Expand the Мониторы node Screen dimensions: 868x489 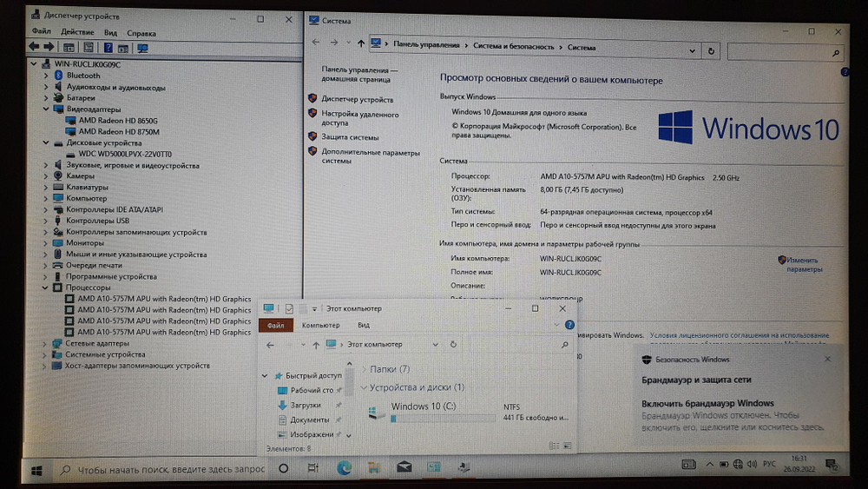pyautogui.click(x=46, y=242)
